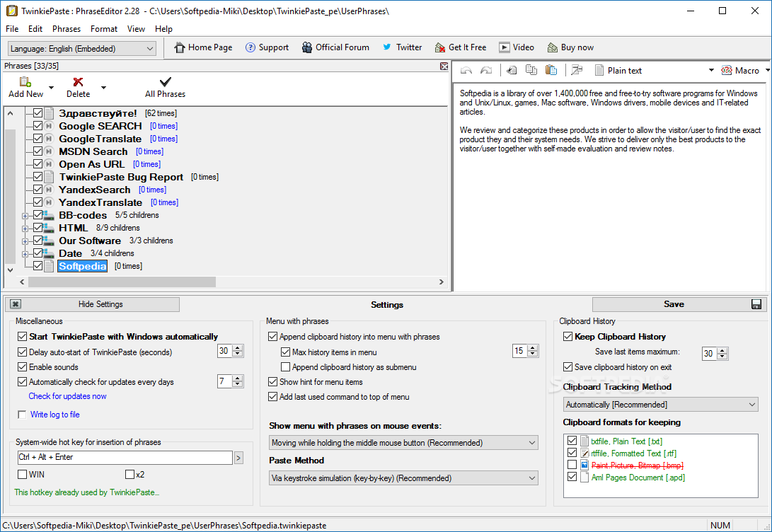Click the Hide Settings button

click(93, 304)
